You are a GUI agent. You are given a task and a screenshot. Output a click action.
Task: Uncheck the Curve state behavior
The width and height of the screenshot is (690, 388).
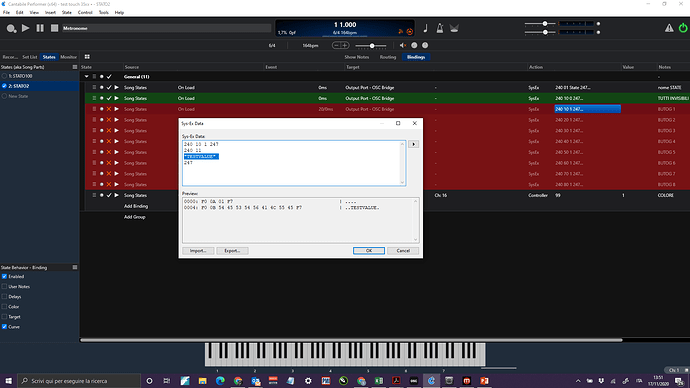point(4,327)
